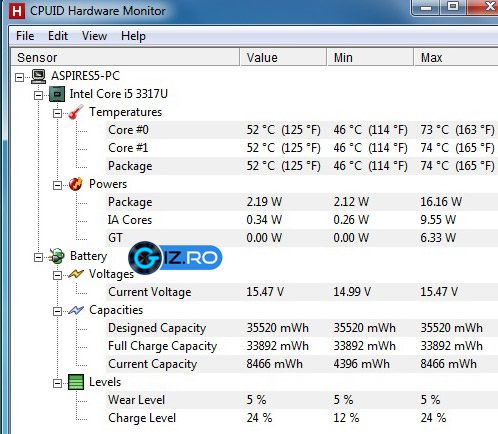
Task: Maximize the Hardware Monitor window
Action: [x=453, y=7]
